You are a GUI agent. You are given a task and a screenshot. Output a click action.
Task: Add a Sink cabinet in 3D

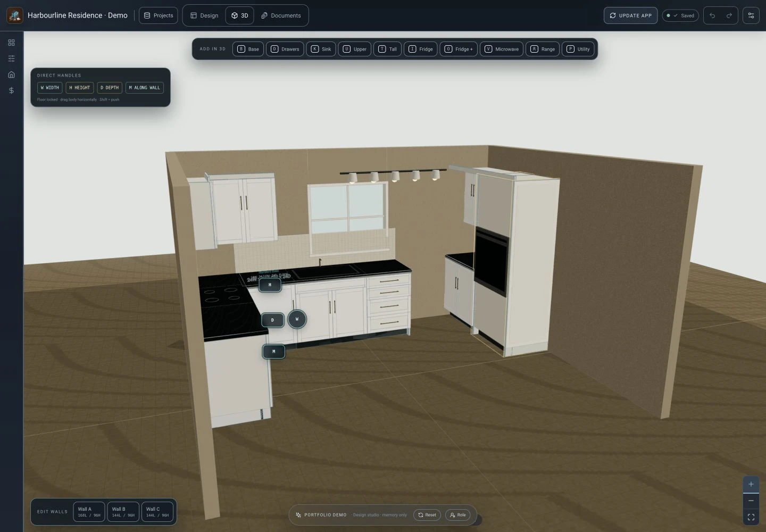pyautogui.click(x=321, y=49)
